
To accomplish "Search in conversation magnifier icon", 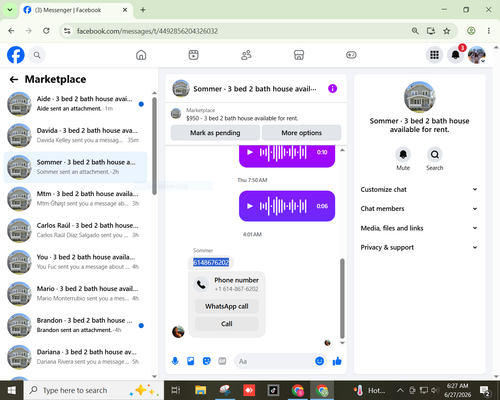I will (435, 155).
